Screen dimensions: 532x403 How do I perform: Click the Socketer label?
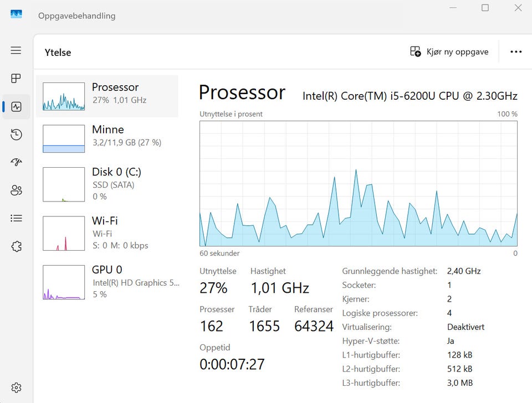point(359,285)
